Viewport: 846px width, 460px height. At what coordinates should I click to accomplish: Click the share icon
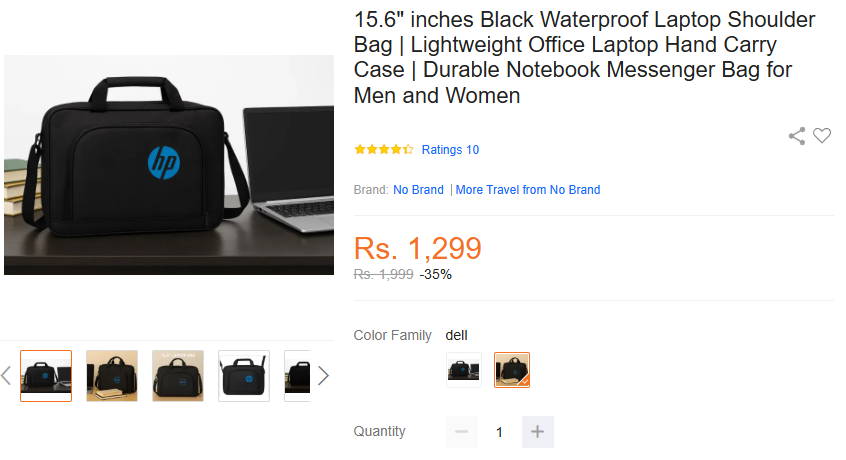coord(797,136)
